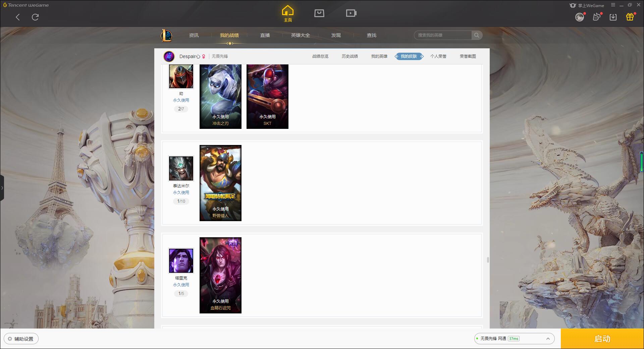Image resolution: width=644 pixels, height=349 pixels.
Task: Click the 2/7 skin count badge
Action: click(x=181, y=109)
